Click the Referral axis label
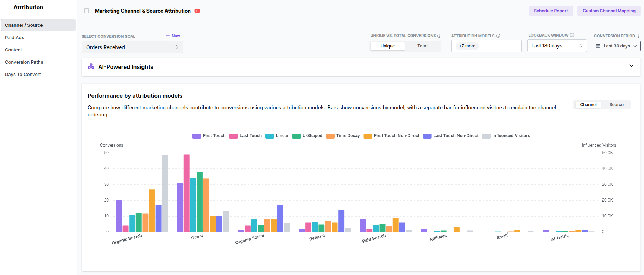This screenshot has height=275, width=644. click(x=317, y=237)
